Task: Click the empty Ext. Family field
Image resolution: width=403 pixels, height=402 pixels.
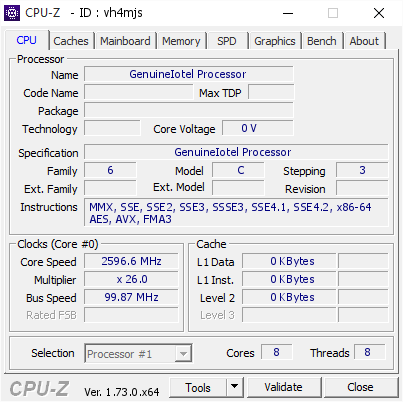Action: tap(110, 188)
